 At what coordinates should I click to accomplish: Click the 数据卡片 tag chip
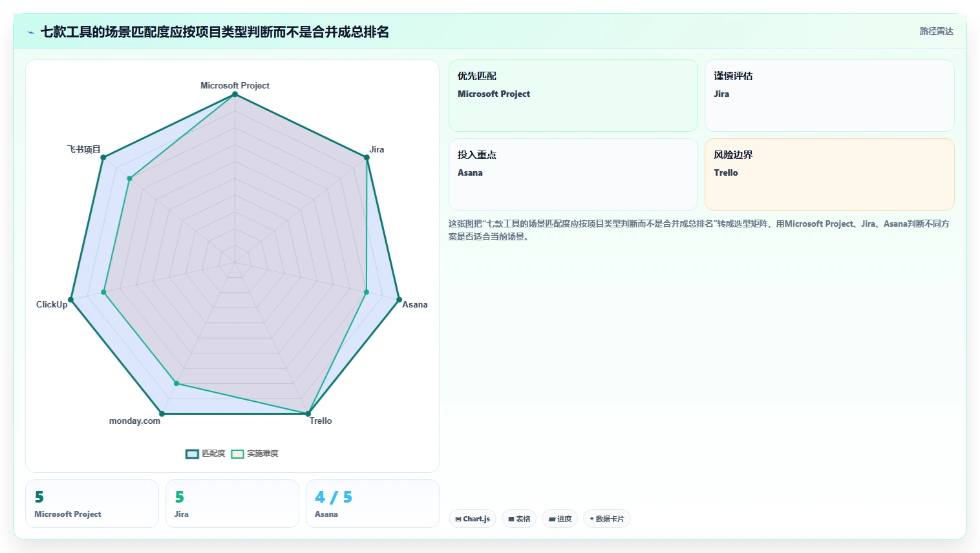coord(607,519)
